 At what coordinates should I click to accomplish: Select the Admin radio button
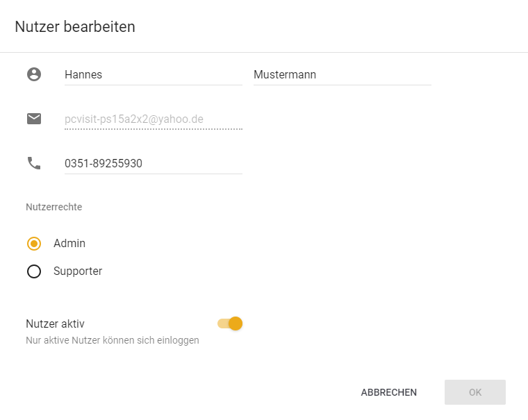(34, 244)
